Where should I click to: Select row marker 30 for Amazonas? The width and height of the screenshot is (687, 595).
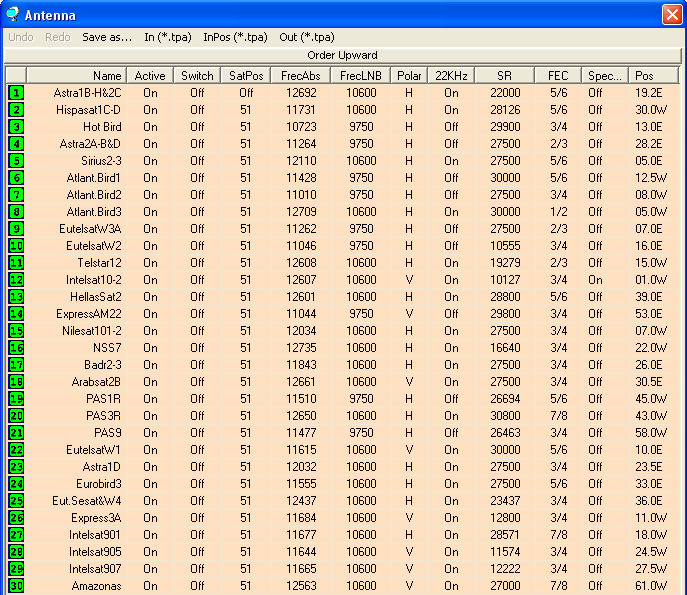pyautogui.click(x=16, y=586)
